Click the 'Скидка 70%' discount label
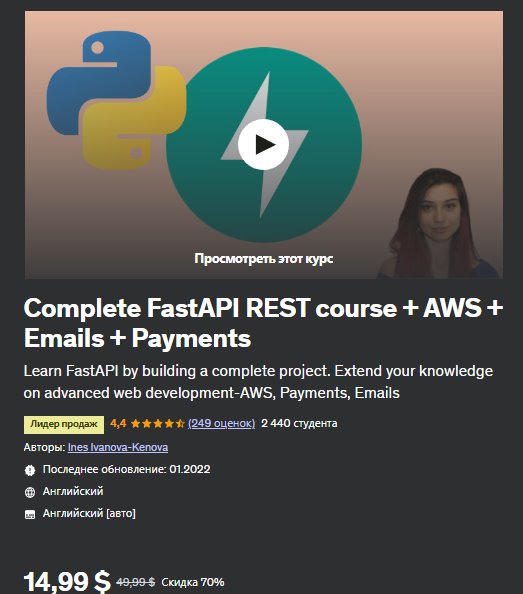The height and width of the screenshot is (594, 523). click(x=193, y=582)
